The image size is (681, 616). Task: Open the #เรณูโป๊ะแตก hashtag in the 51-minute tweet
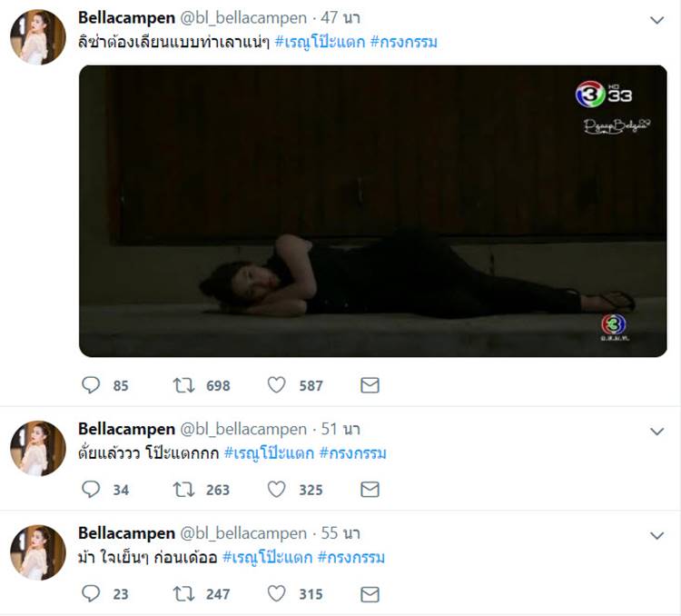tap(268, 452)
